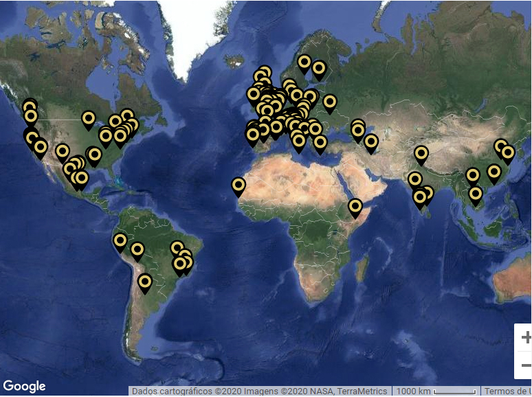Select the marker in southern California

pos(41,150)
